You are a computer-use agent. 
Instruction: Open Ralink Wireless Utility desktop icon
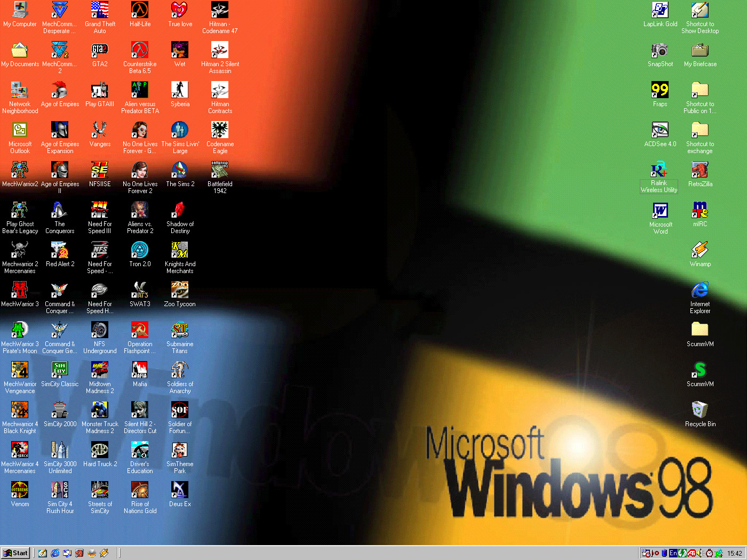pos(659,178)
